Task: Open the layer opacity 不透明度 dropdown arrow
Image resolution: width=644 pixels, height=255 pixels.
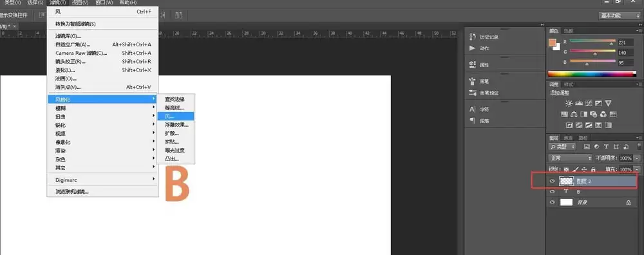Action: pyautogui.click(x=637, y=158)
